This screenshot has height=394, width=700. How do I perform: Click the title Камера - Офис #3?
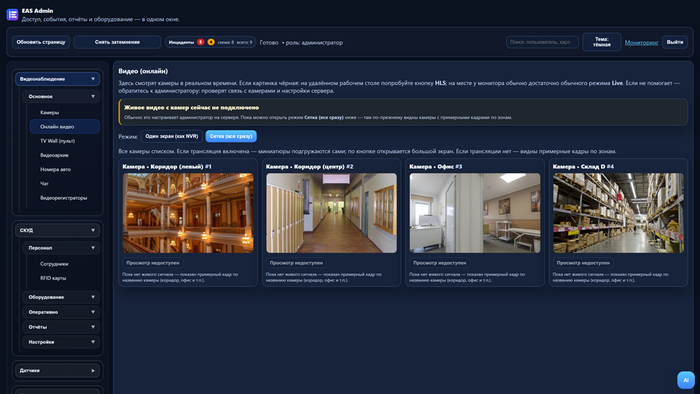tap(436, 166)
